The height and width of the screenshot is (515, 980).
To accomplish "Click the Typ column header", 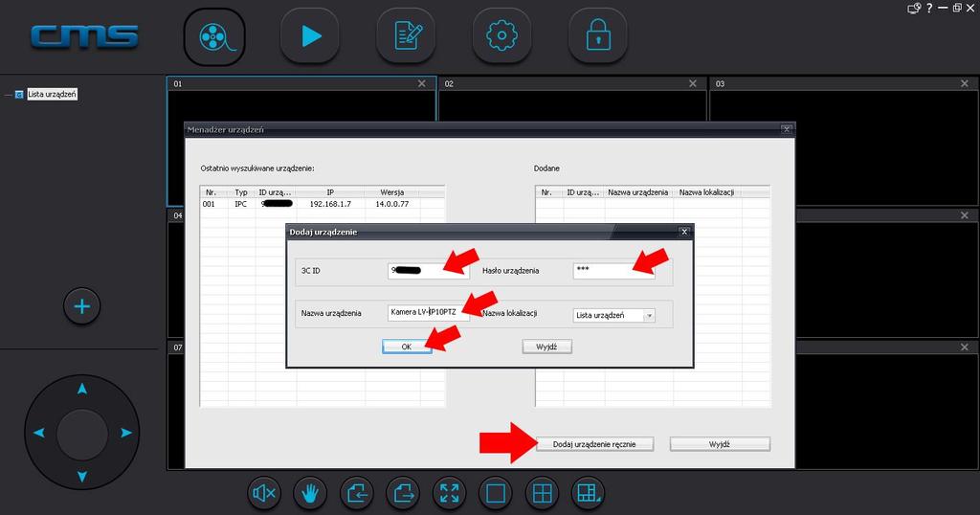I will [x=241, y=192].
